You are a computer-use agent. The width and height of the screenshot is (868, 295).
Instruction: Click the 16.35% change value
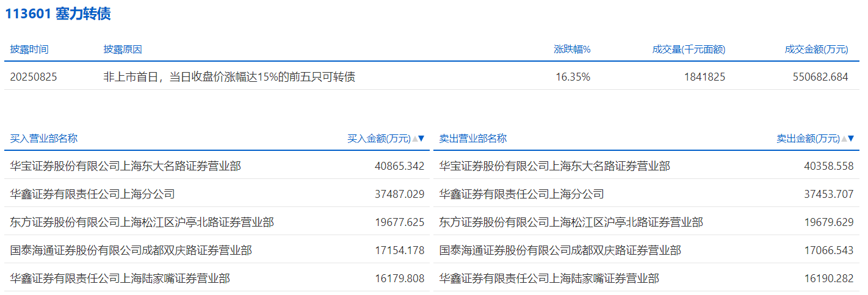(573, 77)
